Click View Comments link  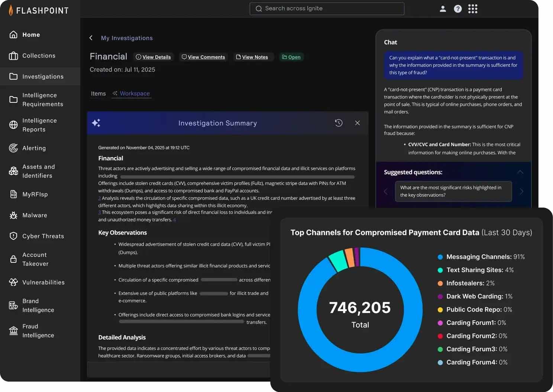click(203, 57)
